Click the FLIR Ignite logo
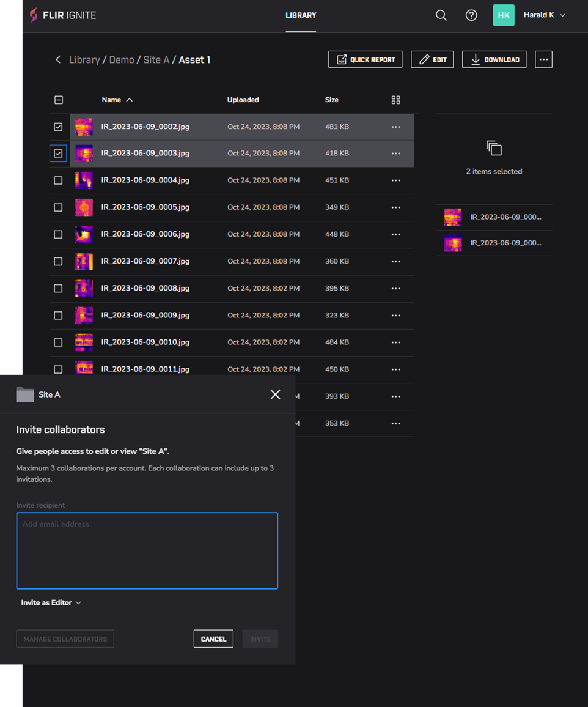The height and width of the screenshot is (707, 588). click(62, 15)
